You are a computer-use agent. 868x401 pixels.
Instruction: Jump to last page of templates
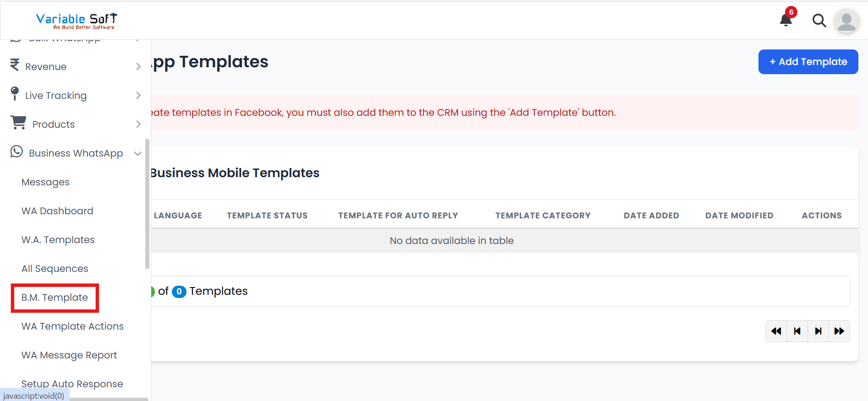pos(839,331)
